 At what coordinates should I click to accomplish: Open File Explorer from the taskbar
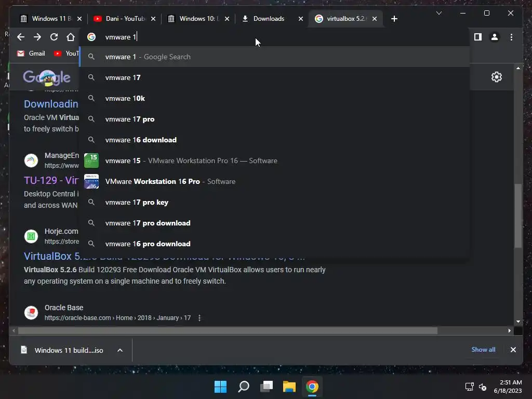[289, 387]
